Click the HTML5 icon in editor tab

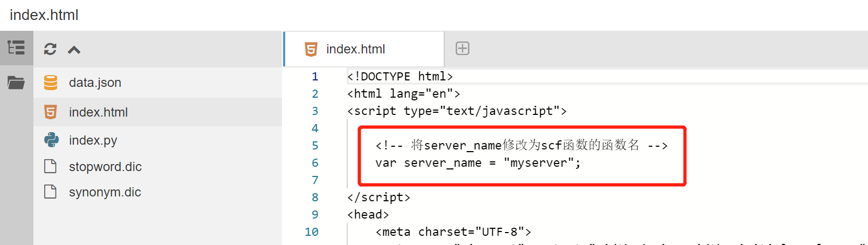(x=311, y=49)
